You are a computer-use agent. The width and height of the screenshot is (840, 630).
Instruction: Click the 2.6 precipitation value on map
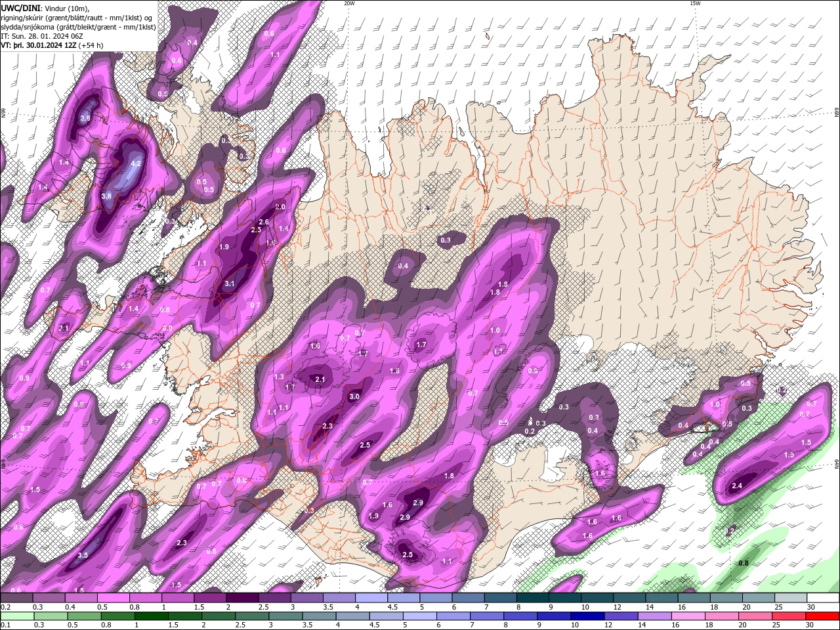tap(264, 222)
